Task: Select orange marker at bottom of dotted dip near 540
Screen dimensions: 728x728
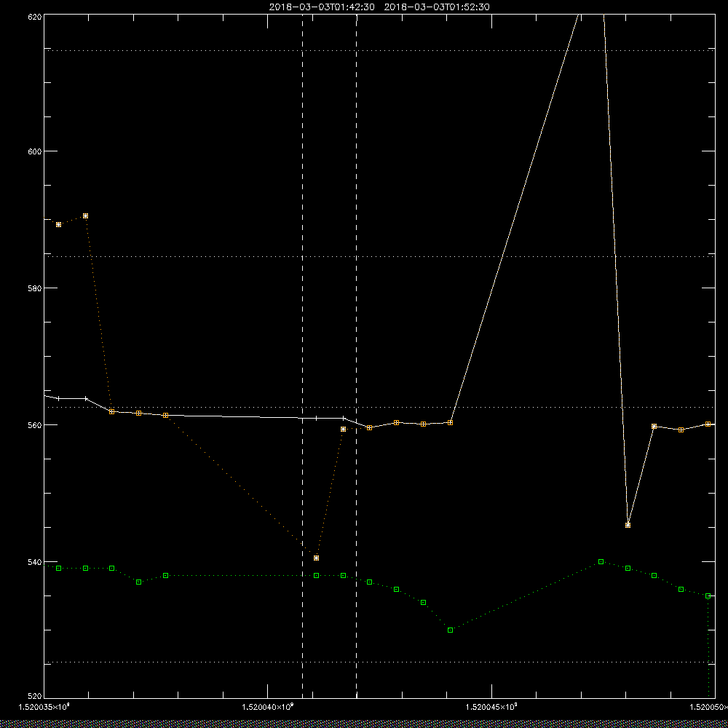Action: tap(316, 558)
